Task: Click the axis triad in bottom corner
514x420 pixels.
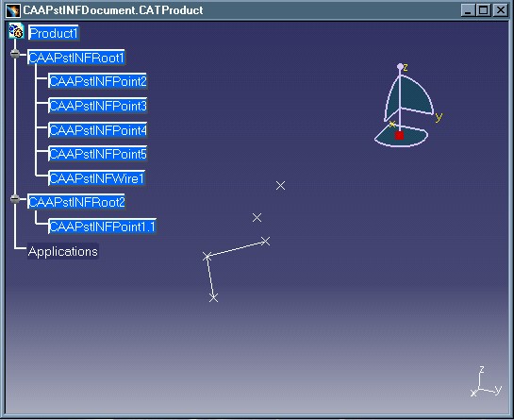Action: click(486, 382)
